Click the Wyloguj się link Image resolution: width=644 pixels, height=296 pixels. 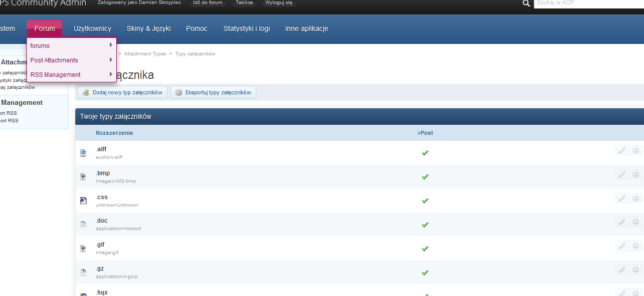point(278,2)
